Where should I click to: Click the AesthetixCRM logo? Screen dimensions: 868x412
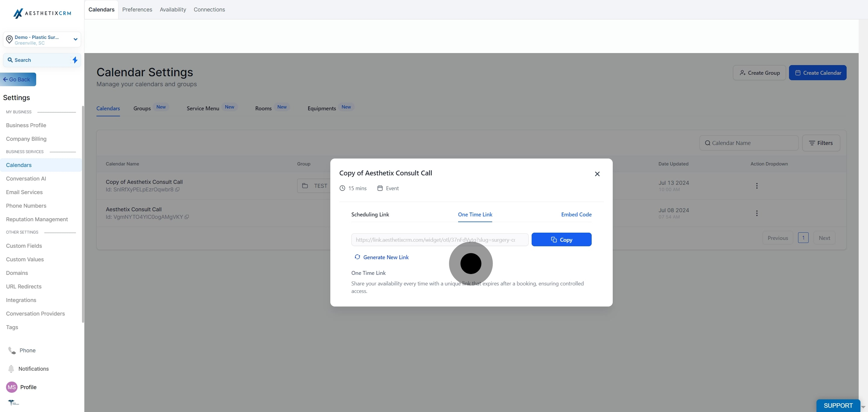[42, 13]
